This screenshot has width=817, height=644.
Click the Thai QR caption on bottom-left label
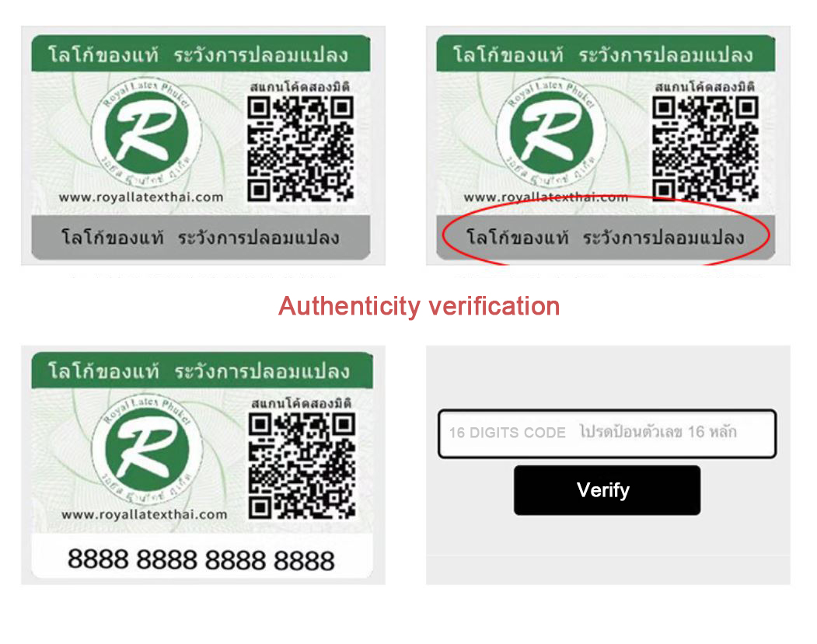(301, 403)
